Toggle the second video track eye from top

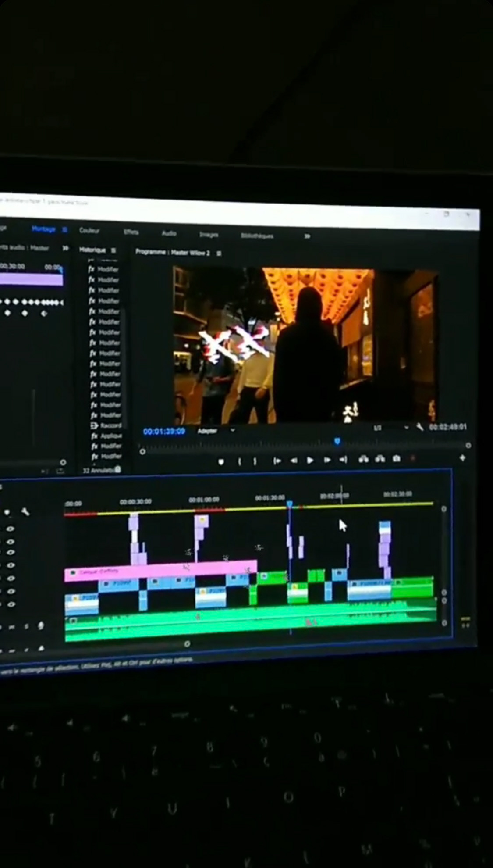pyautogui.click(x=11, y=542)
